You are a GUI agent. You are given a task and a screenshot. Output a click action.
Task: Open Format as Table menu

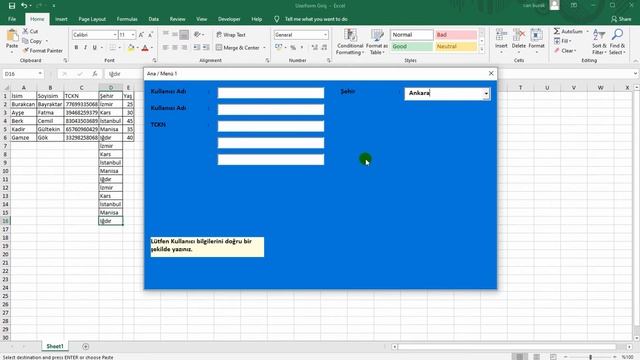pos(377,42)
